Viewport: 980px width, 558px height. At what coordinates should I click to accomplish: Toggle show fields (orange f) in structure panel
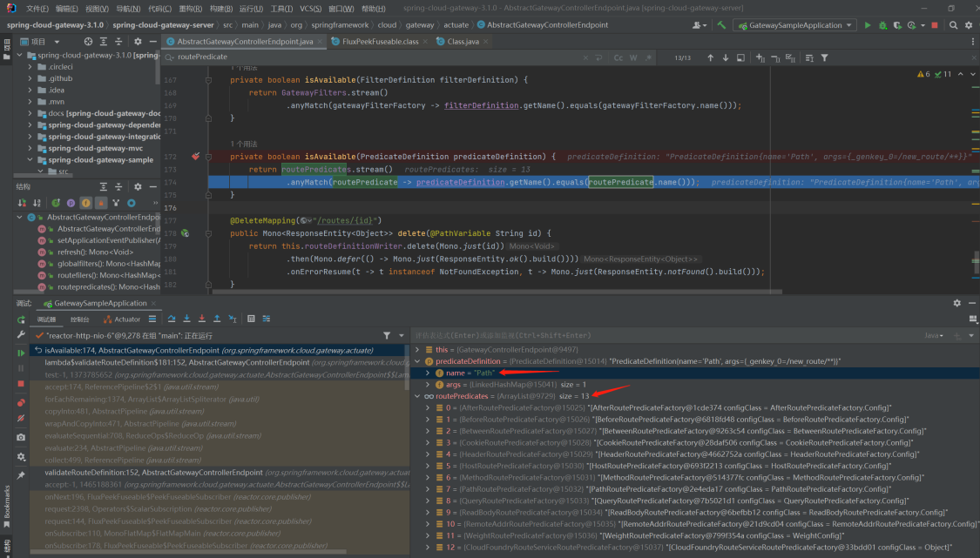click(x=85, y=203)
